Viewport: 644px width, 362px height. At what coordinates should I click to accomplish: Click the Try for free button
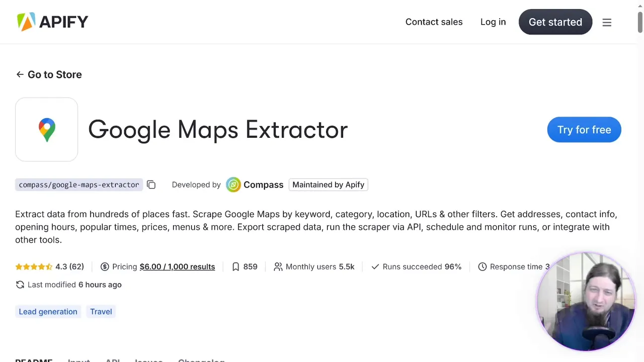coord(584,130)
